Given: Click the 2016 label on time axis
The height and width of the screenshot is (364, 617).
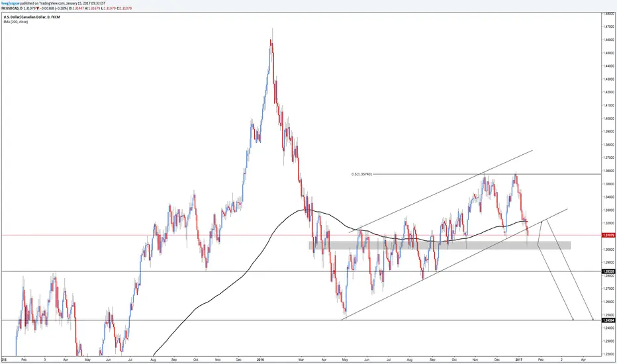Looking at the screenshot, I should pyautogui.click(x=260, y=359).
